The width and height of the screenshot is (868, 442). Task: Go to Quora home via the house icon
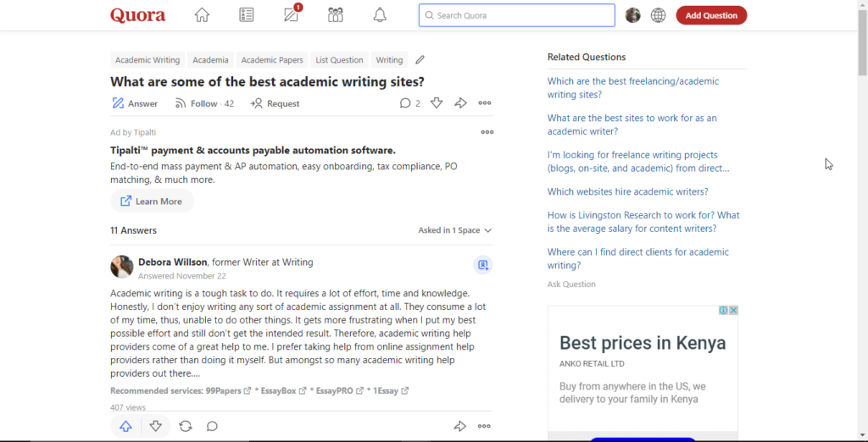click(x=202, y=15)
